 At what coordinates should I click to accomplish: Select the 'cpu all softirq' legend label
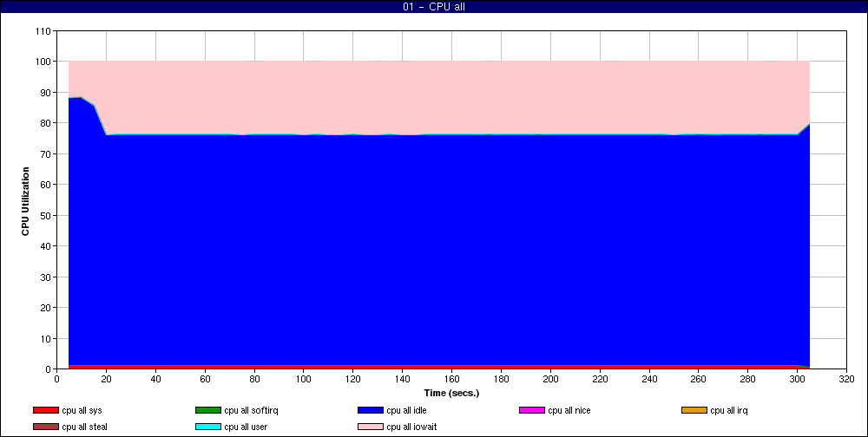pyautogui.click(x=252, y=410)
